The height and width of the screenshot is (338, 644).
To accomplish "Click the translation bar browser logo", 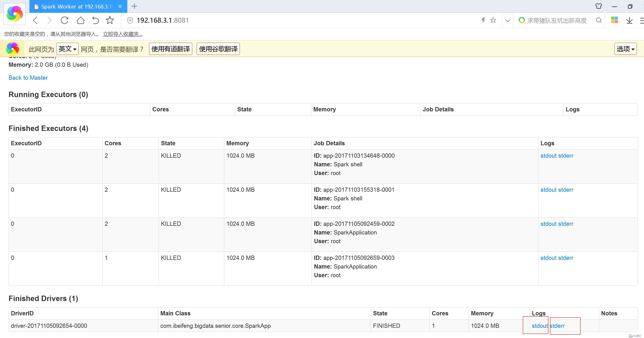I will click(x=12, y=49).
